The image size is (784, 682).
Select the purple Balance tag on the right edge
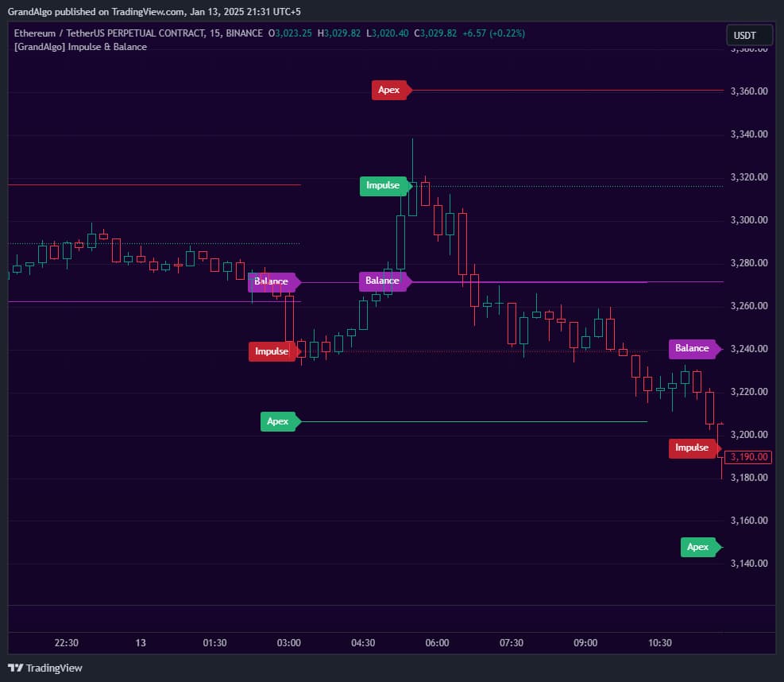(x=692, y=348)
